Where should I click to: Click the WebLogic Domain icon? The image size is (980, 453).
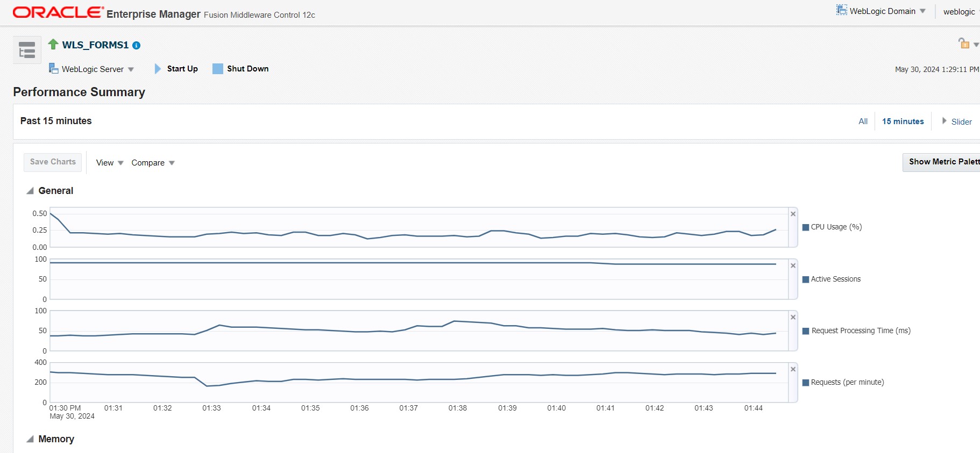pos(841,10)
